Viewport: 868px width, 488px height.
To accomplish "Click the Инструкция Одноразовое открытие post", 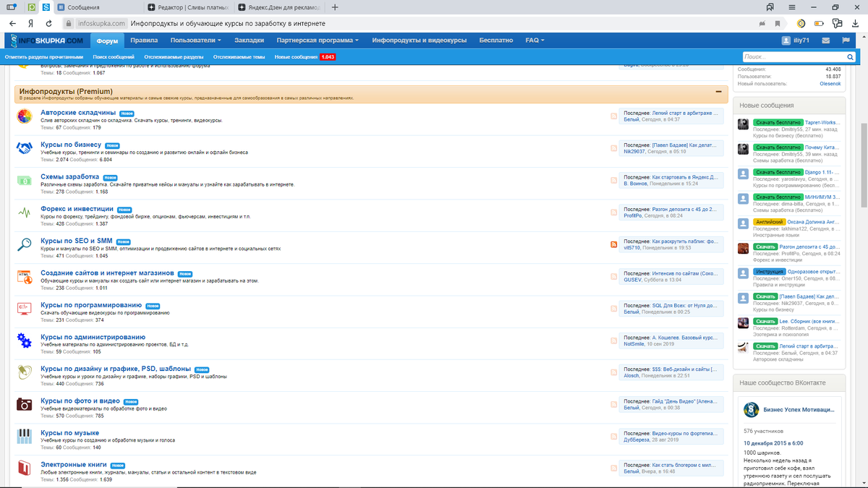I will 813,272.
